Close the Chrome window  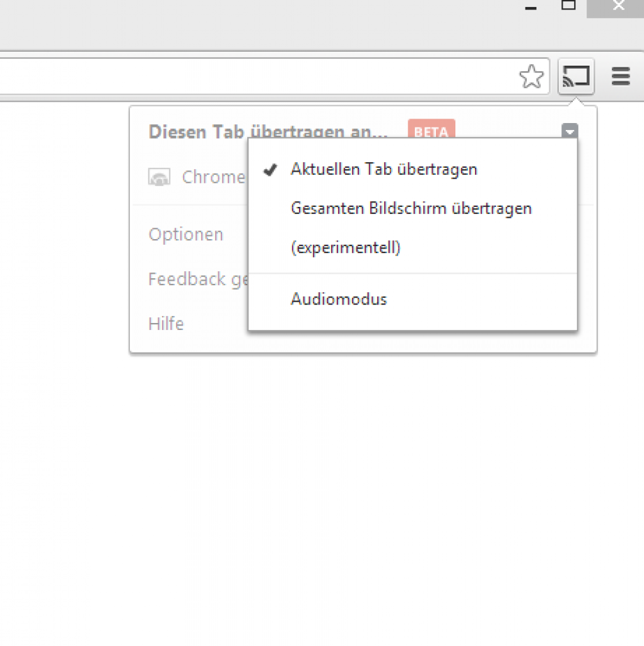point(615,8)
